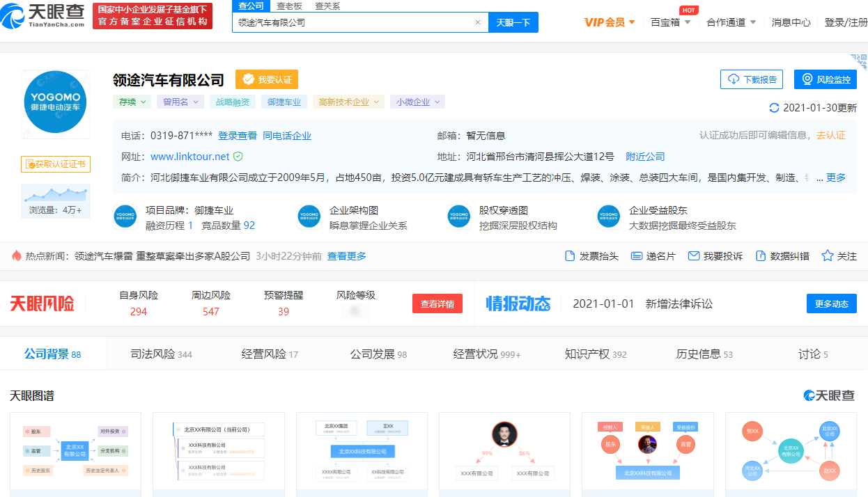Click the refresh icon beside update date
Image resolution: width=868 pixels, height=497 pixels.
pos(774,108)
